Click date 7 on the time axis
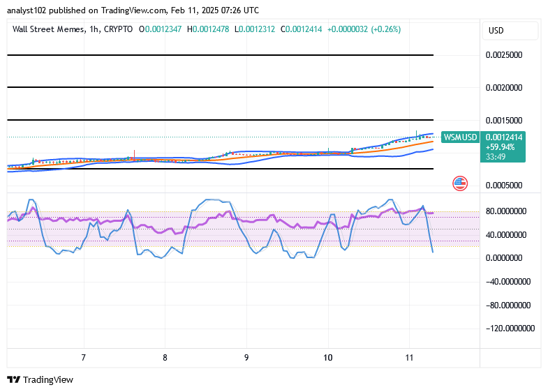Viewport: 548px width, 392px height. point(84,358)
